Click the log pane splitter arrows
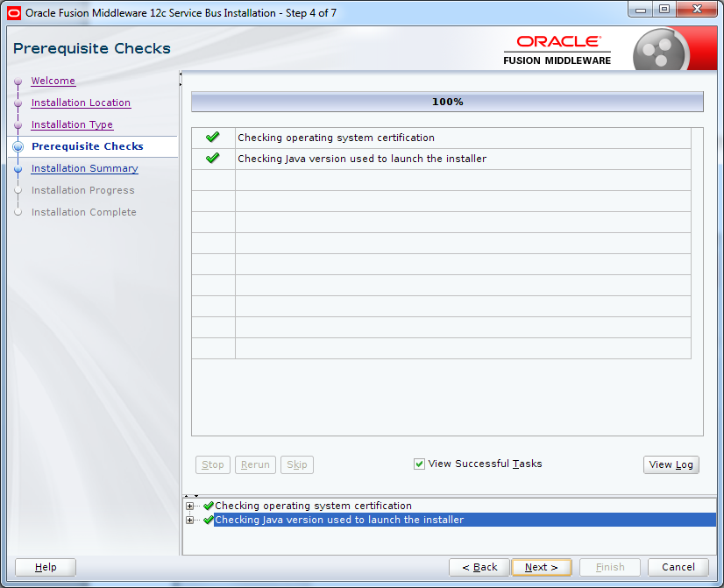The height and width of the screenshot is (588, 724). [191, 496]
